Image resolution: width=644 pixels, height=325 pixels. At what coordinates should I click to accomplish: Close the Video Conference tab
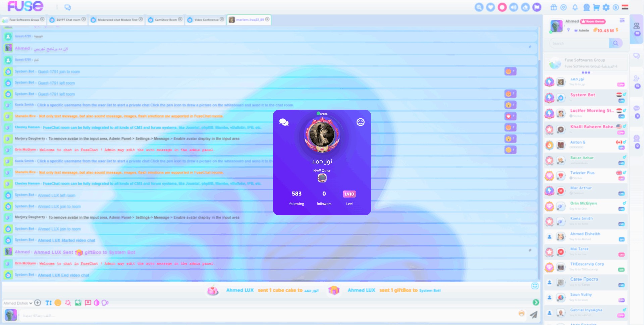coord(222,19)
